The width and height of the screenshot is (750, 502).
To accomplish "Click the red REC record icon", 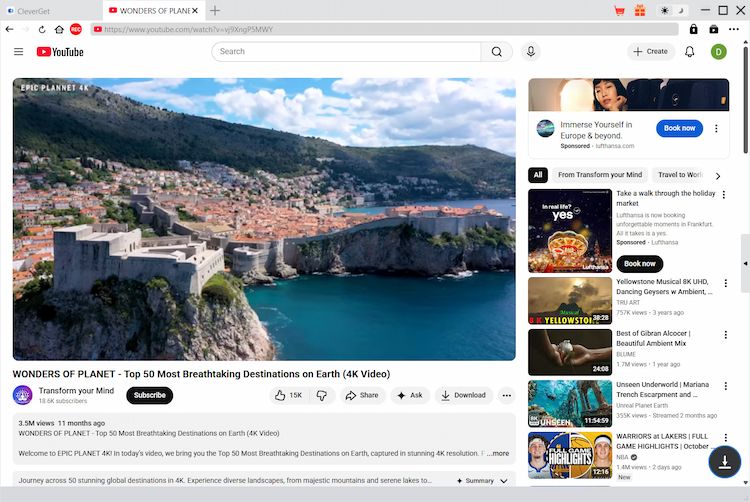I will (76, 29).
